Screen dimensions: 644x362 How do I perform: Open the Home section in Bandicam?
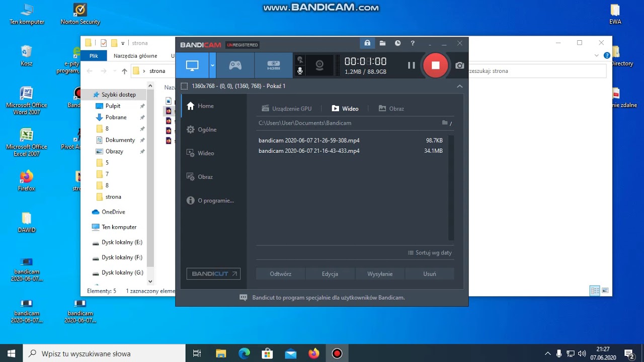point(214,106)
